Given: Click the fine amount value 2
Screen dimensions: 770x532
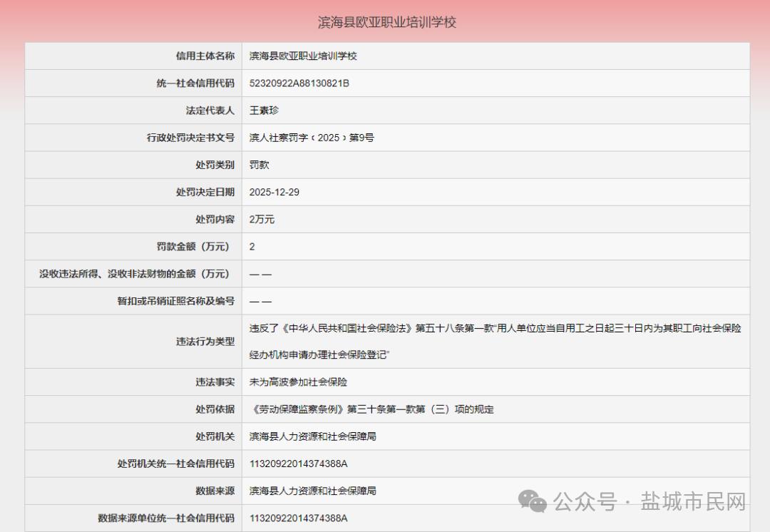Looking at the screenshot, I should [251, 247].
